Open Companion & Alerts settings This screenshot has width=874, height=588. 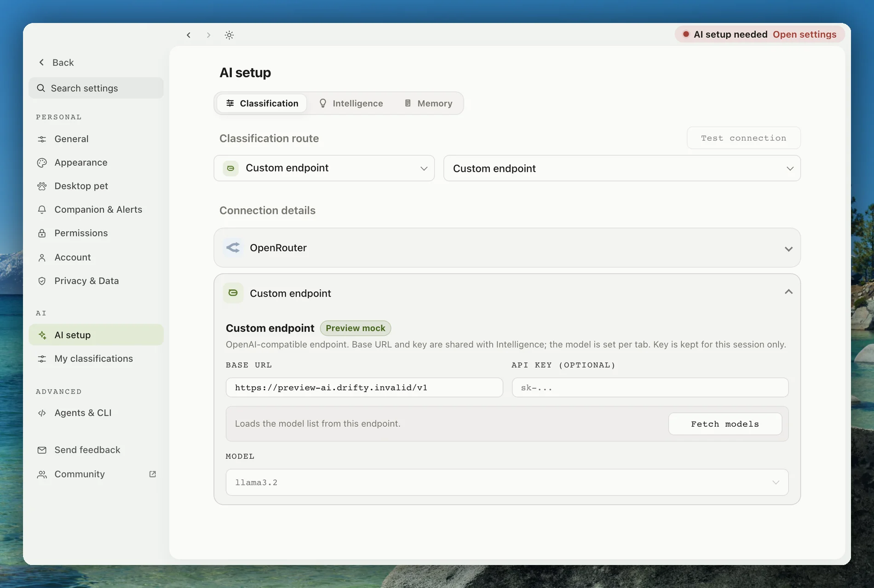pos(96,209)
